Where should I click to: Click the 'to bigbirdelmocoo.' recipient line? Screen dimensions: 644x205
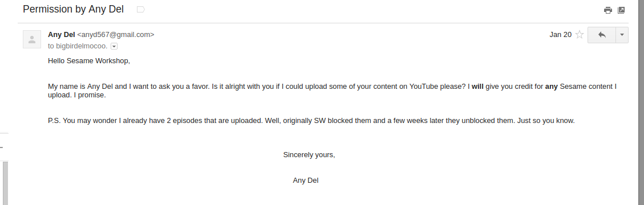click(x=78, y=46)
